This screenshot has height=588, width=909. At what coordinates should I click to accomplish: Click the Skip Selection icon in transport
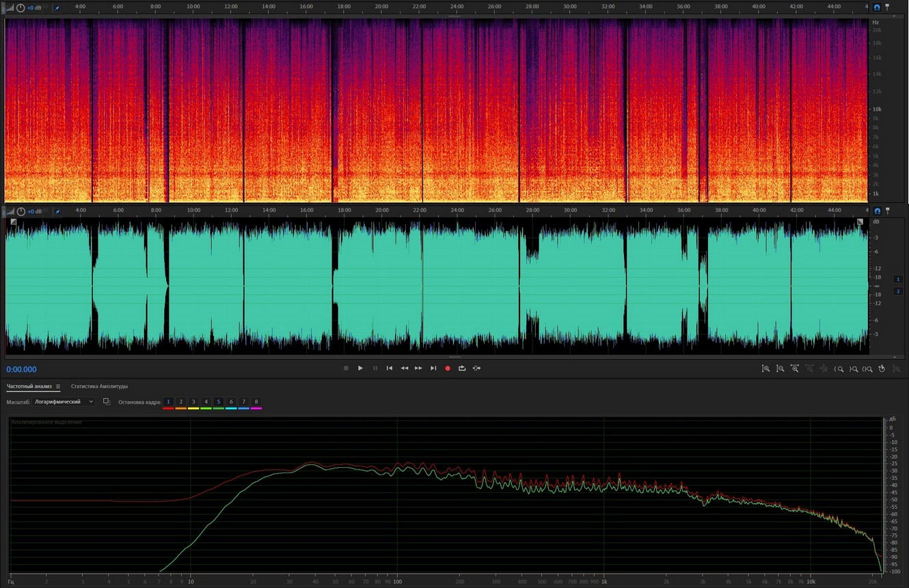476,368
